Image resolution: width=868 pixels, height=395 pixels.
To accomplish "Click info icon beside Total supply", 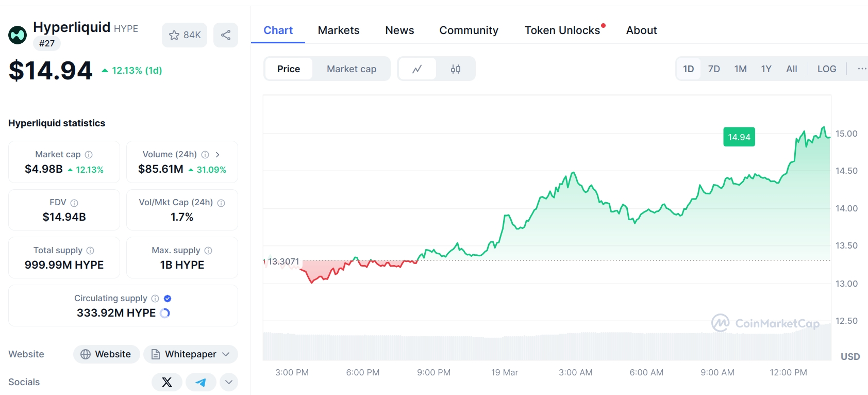I will coord(90,251).
